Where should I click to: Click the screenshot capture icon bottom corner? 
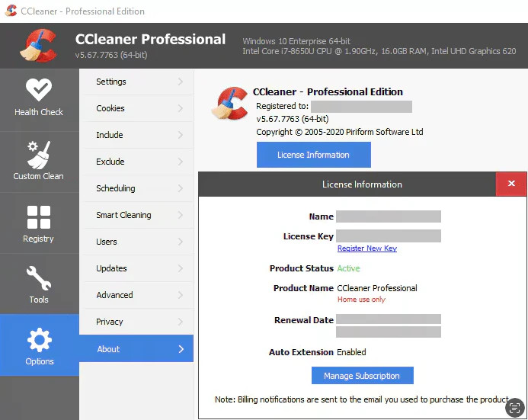point(515,408)
